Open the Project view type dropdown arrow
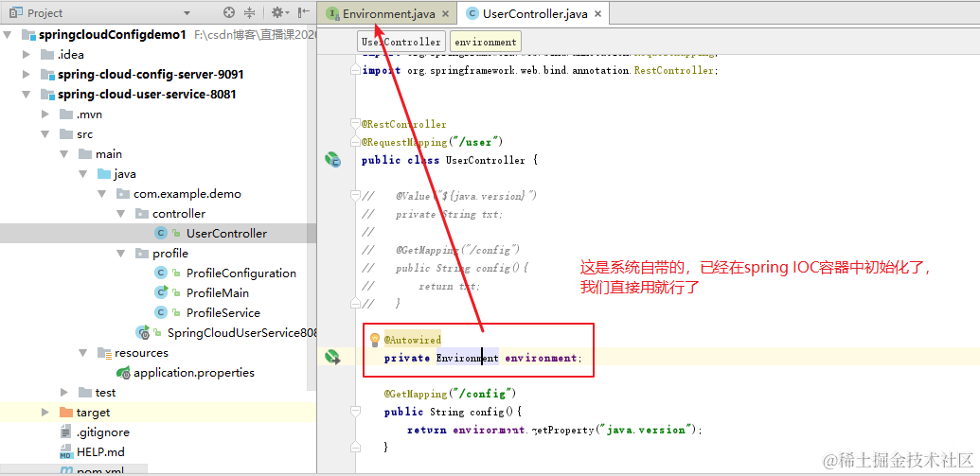 [187, 13]
